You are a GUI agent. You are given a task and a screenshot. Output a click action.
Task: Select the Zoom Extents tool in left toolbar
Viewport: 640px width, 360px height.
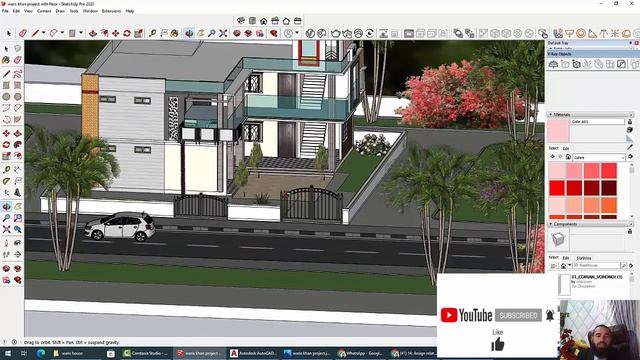pos(6,229)
